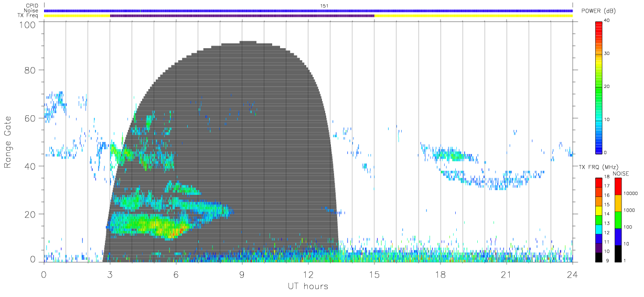
Task: Click UT hours tick label 3
Action: tap(110, 274)
